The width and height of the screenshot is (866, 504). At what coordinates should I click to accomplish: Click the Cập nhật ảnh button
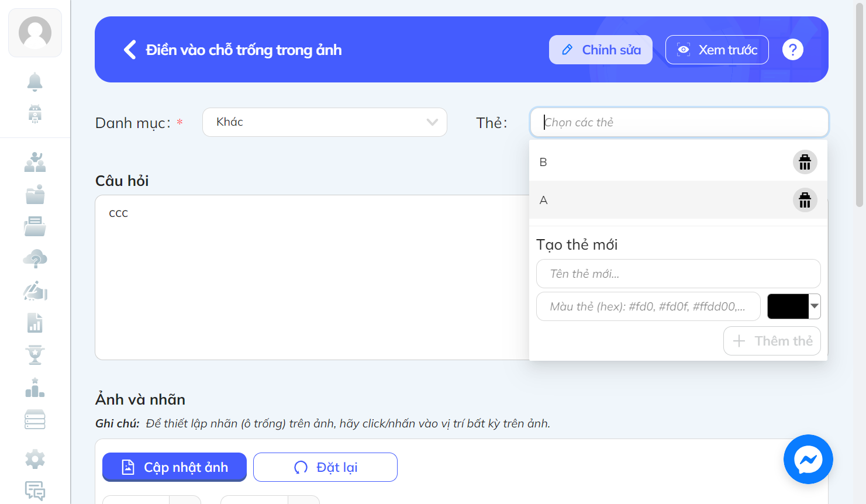[174, 467]
